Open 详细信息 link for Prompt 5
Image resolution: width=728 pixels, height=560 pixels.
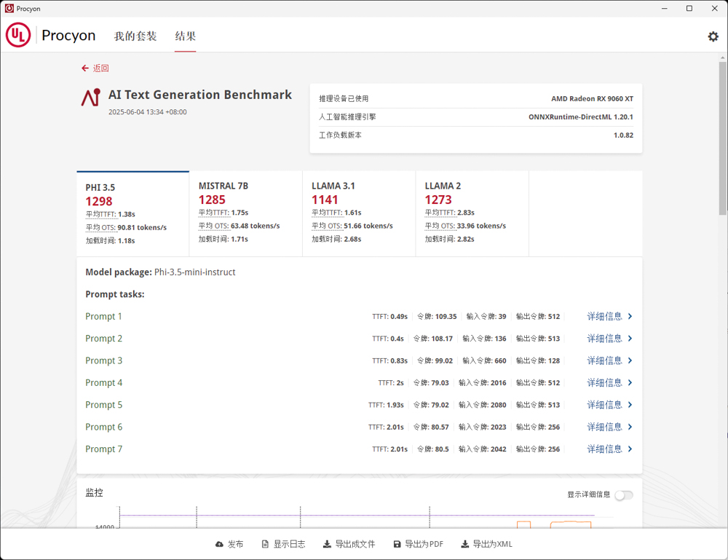click(604, 405)
